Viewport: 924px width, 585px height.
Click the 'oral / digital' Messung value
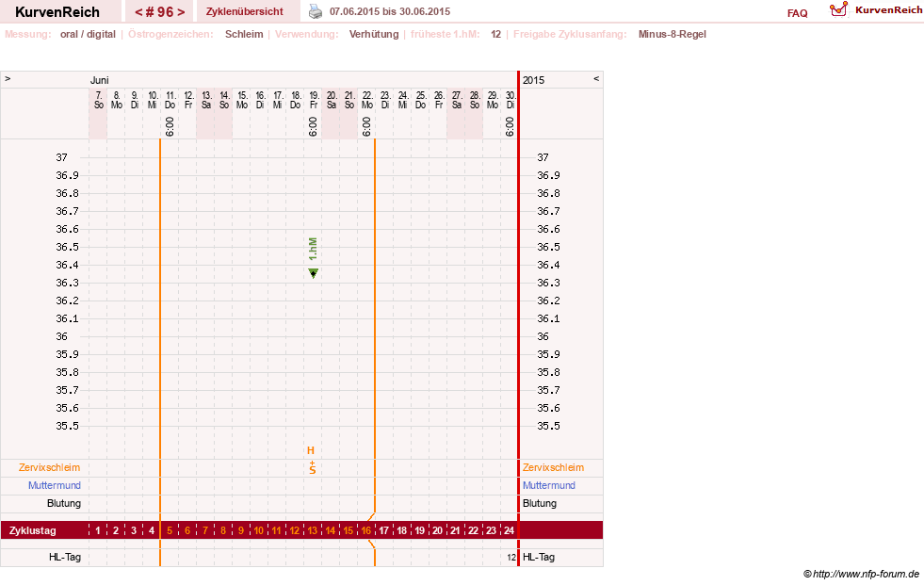[88, 34]
